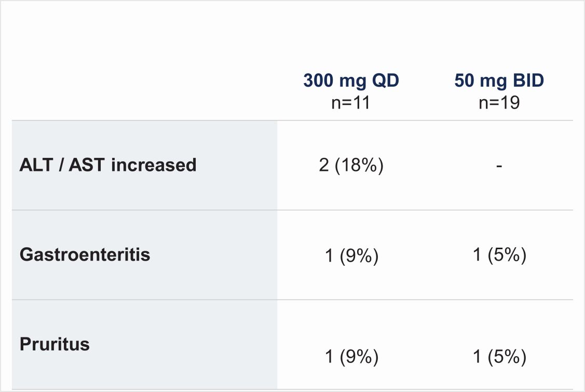Click Pruritus value under 50 mg BID
This screenshot has height=392, width=585.
pos(499,357)
